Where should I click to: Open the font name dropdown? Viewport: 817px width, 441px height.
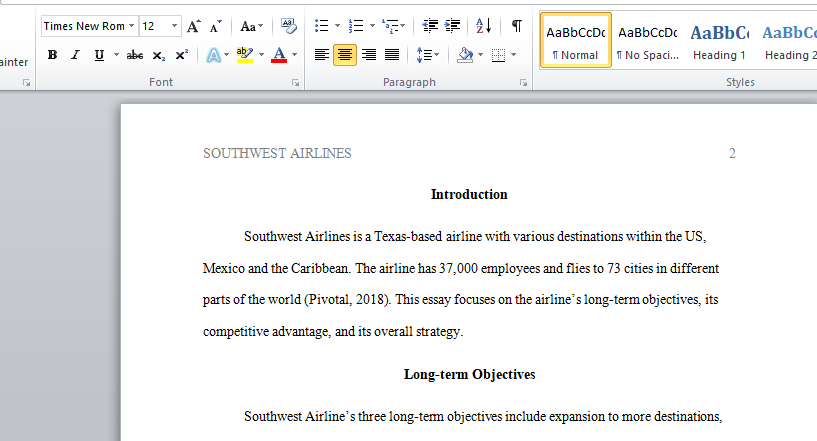[x=132, y=26]
